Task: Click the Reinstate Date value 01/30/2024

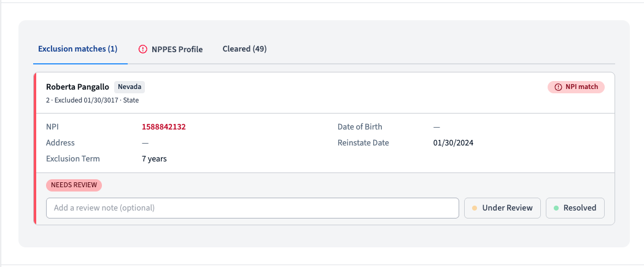Action: (x=454, y=143)
